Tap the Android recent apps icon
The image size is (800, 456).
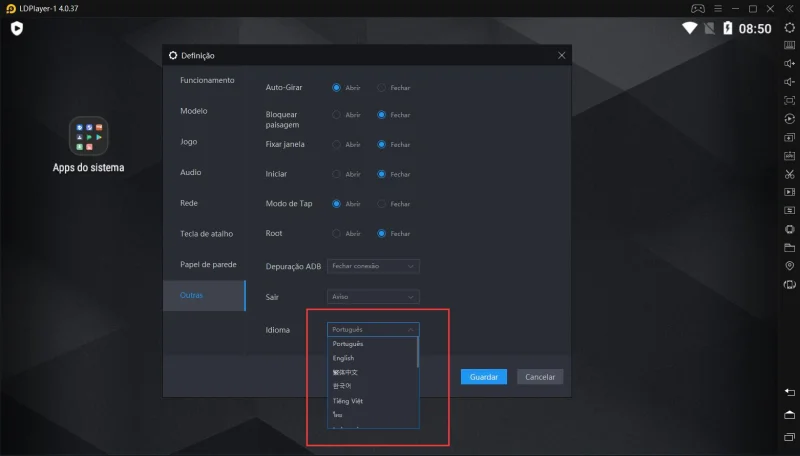(x=789, y=437)
